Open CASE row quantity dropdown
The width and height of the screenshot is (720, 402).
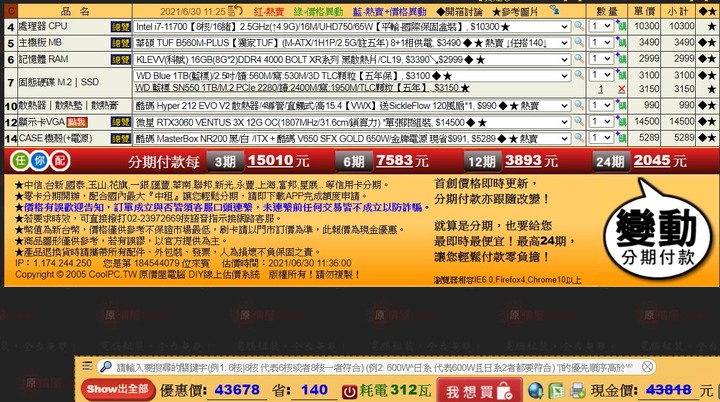(x=601, y=138)
